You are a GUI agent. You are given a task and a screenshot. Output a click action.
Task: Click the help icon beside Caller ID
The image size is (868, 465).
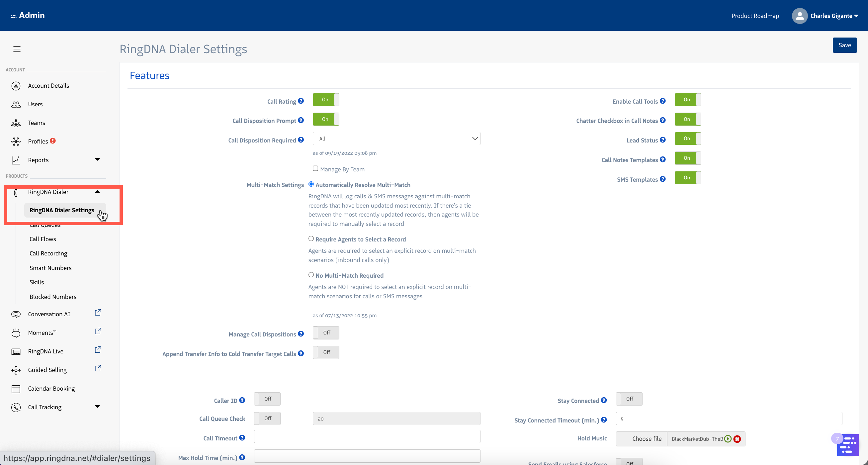point(242,400)
